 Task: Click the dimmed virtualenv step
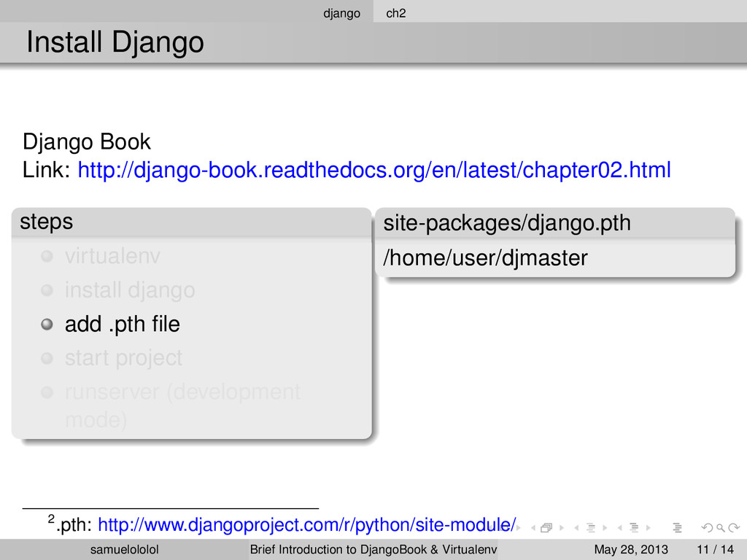(x=112, y=256)
